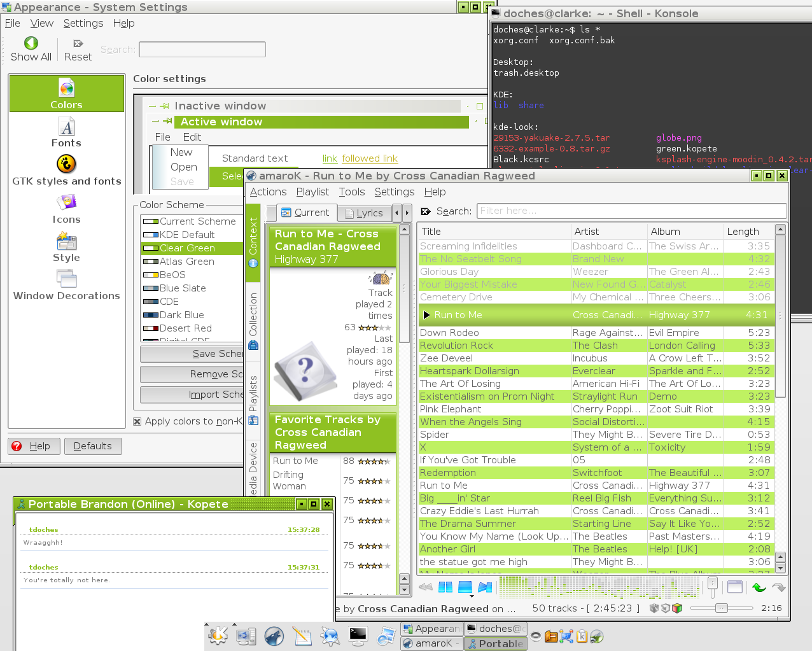Switch to Playlists sidebar tab in amaroK
Viewport: 812px width, 651px height.
pyautogui.click(x=253, y=400)
